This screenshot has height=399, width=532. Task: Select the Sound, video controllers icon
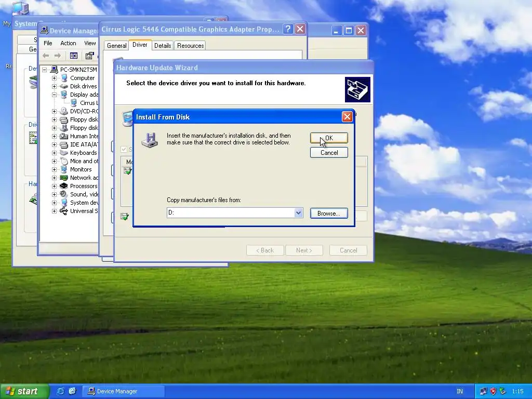[64, 194]
